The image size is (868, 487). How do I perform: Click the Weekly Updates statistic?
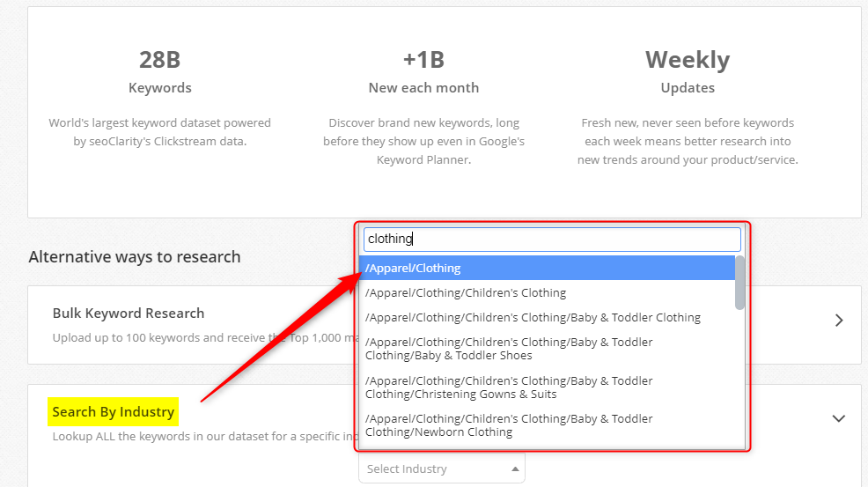(688, 71)
